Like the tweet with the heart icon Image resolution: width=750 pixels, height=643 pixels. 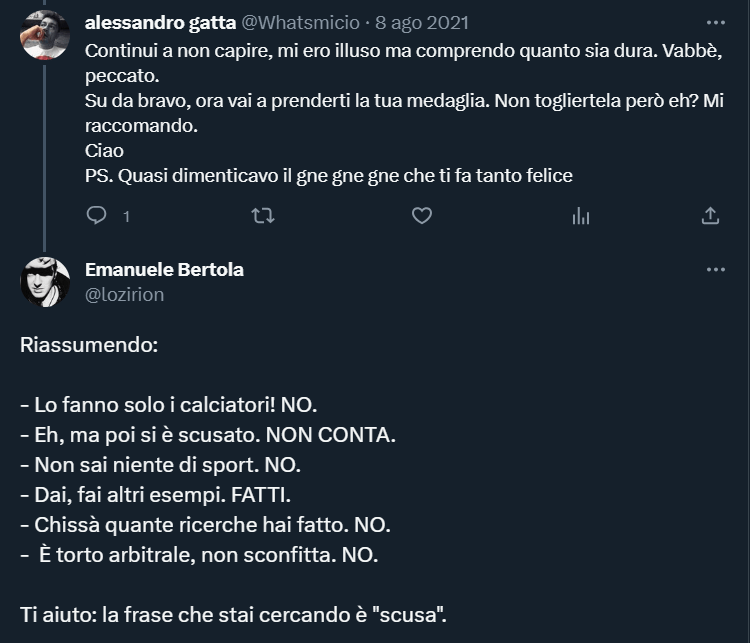click(x=422, y=215)
